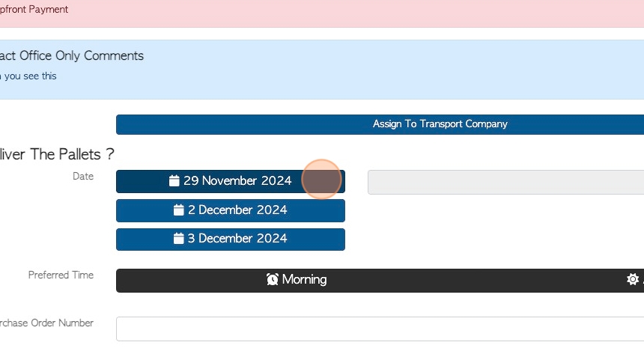Click the alarm clock icon next to Morning
Viewport: 644px width, 360px height.
pyautogui.click(x=273, y=280)
